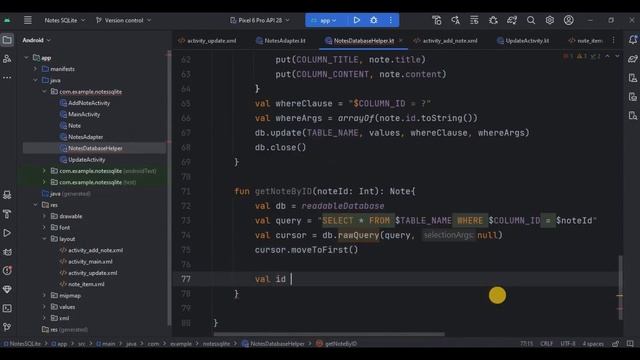Switch to the note_item tab
Screen dimensions: 640x360
coord(585,40)
